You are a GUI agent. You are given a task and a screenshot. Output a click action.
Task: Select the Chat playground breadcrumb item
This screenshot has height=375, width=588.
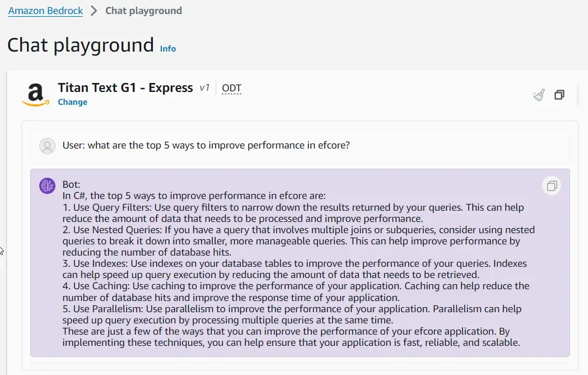(143, 11)
